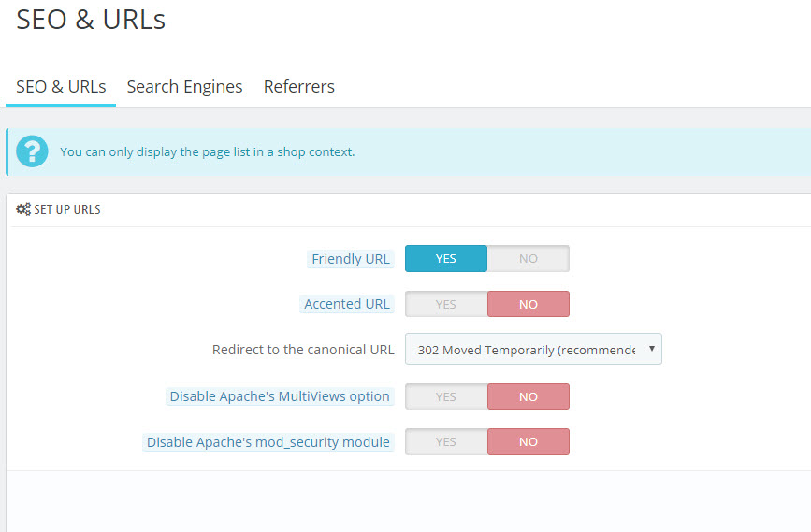Image resolution: width=811 pixels, height=532 pixels.
Task: Enable Friendly URL with the YES button
Action: 446,258
